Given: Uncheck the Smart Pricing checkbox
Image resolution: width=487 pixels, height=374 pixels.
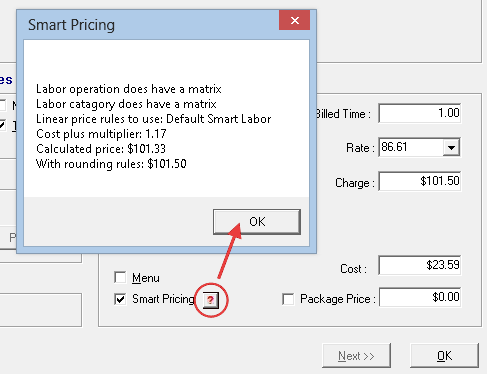Looking at the screenshot, I should point(120,299).
